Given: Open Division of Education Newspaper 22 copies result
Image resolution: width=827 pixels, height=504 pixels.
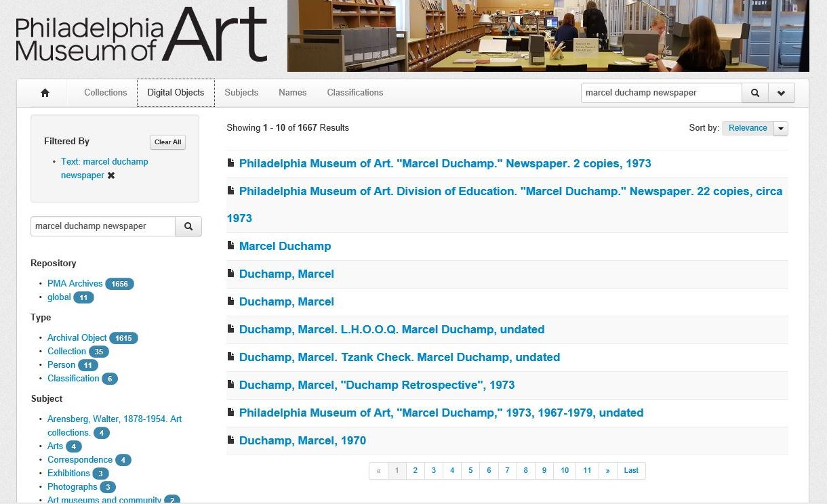Looking at the screenshot, I should 504,205.
